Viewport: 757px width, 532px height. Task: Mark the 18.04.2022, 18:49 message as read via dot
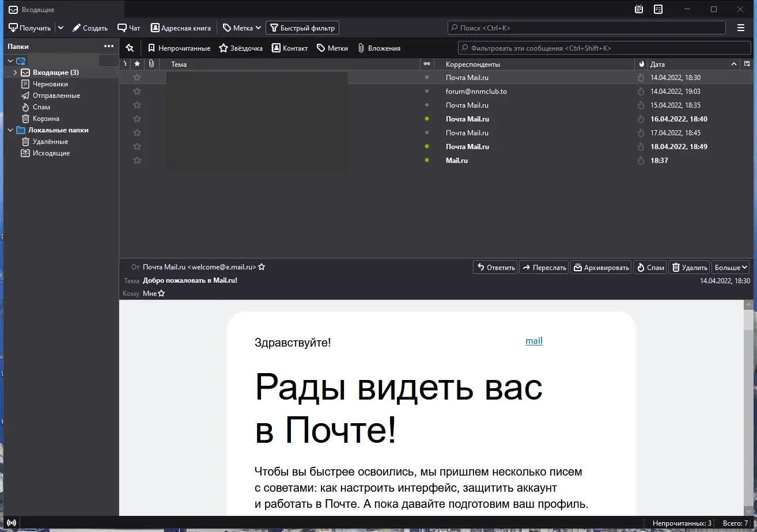click(x=427, y=147)
